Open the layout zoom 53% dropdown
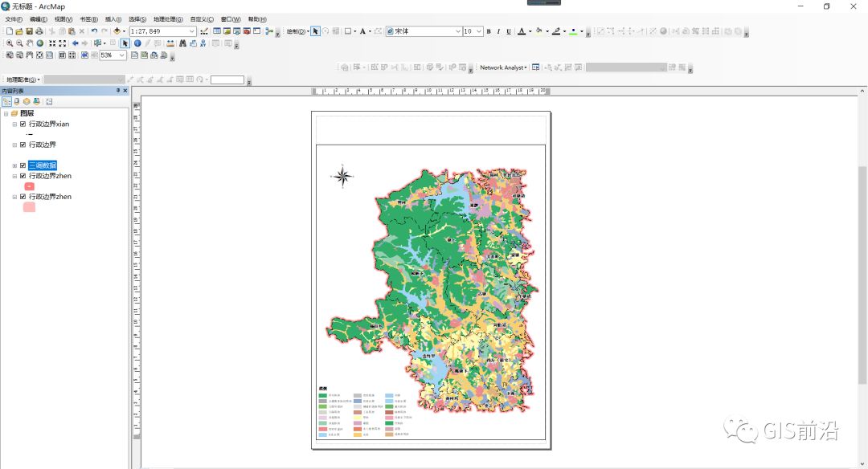Image resolution: width=868 pixels, height=469 pixels. coord(122,55)
